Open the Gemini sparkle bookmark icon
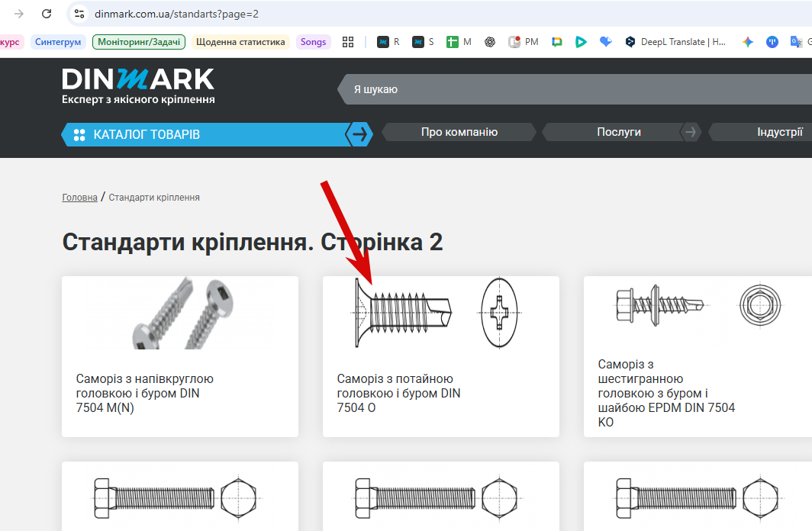This screenshot has width=812, height=531. point(747,42)
